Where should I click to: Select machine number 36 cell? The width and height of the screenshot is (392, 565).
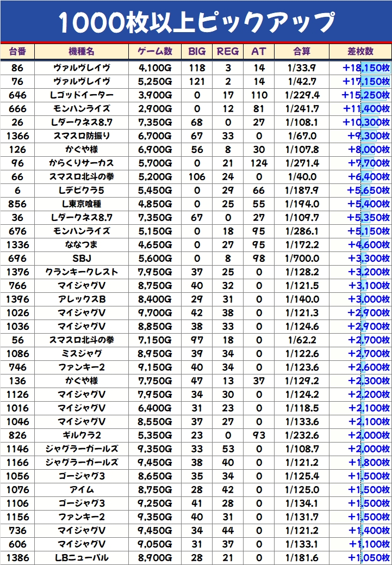(x=17, y=217)
